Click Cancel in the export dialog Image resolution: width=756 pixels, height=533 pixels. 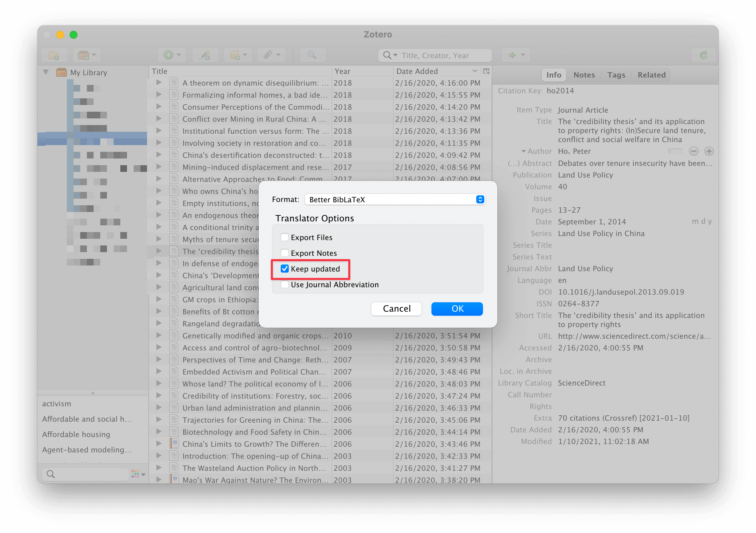396,309
